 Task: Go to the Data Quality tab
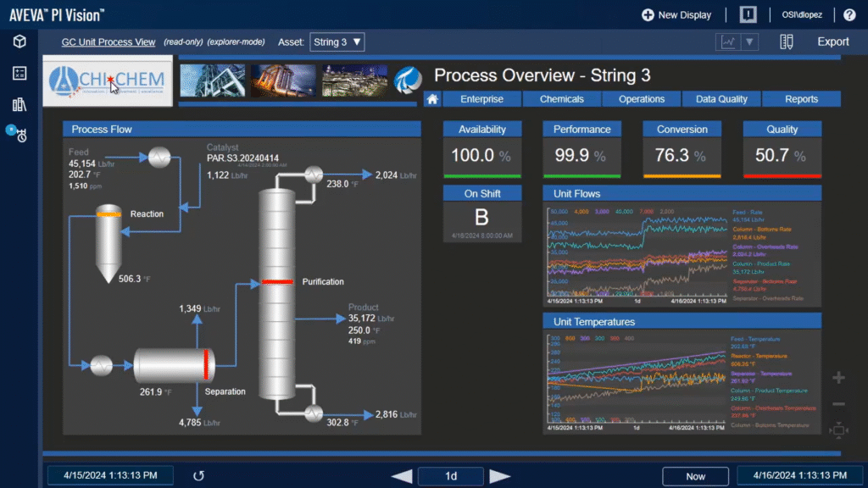721,99
